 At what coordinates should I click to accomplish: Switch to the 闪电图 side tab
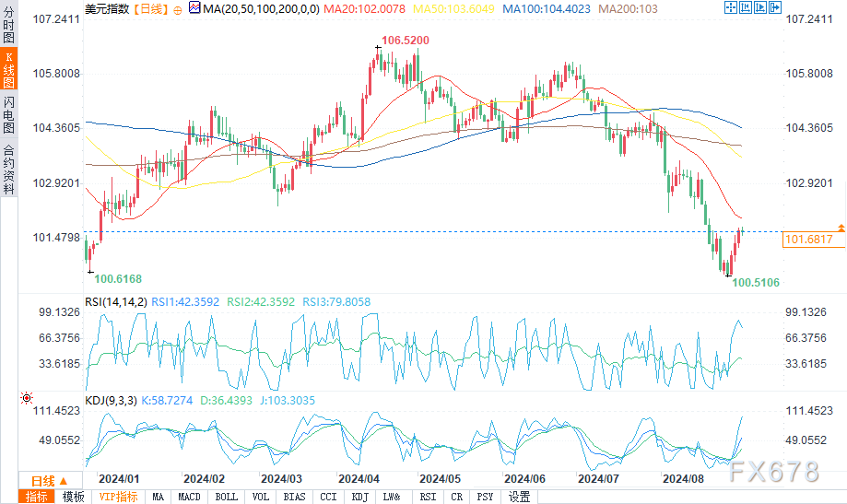[x=8, y=115]
